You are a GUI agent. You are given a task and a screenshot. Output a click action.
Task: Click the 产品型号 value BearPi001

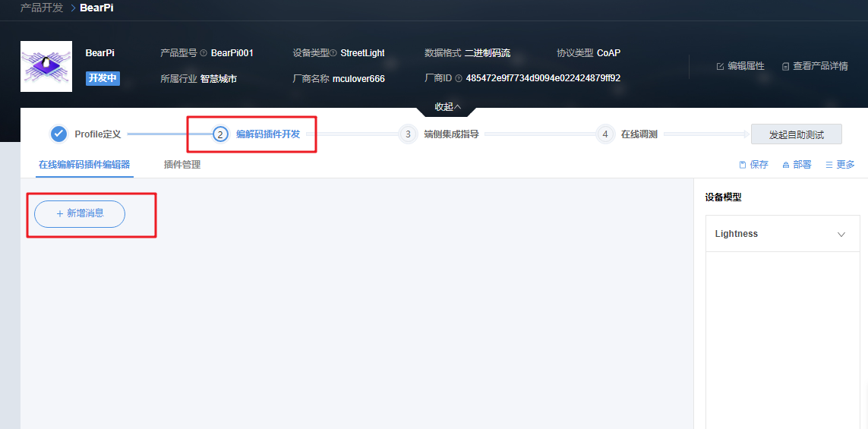coord(232,53)
